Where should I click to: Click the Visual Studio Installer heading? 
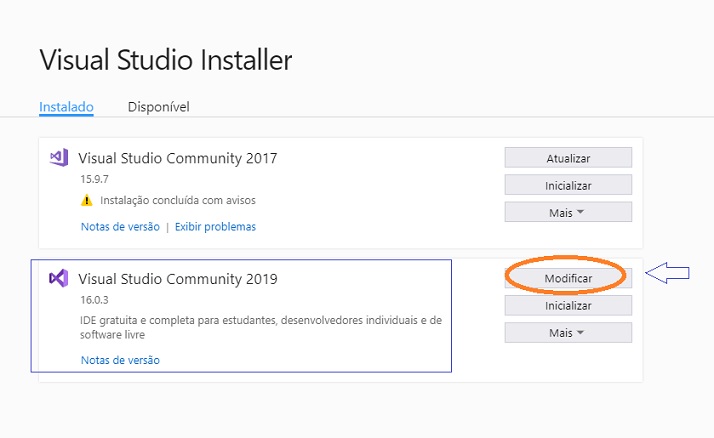pyautogui.click(x=166, y=60)
